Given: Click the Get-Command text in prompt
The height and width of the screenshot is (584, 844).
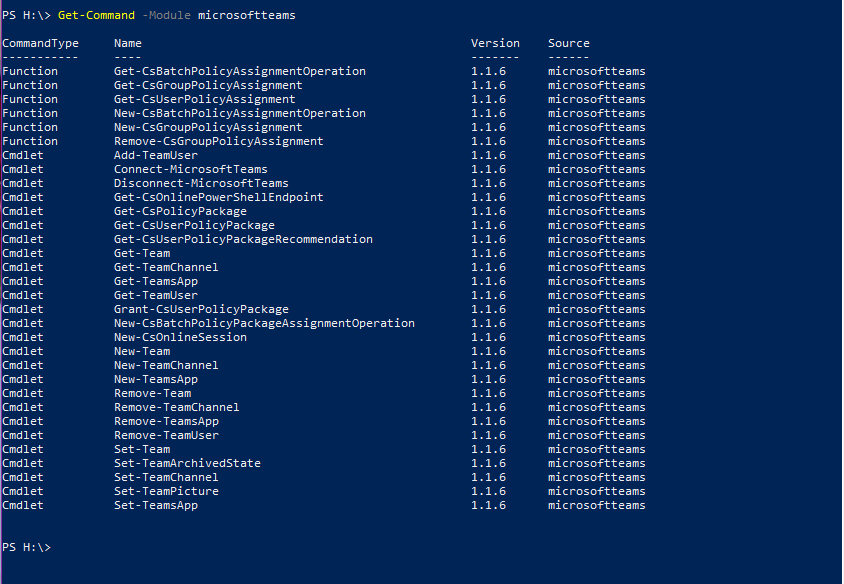Looking at the screenshot, I should (96, 15).
